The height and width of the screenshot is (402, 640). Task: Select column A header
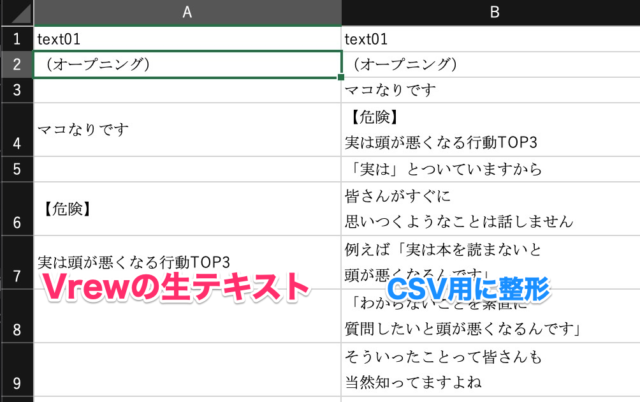(x=187, y=12)
